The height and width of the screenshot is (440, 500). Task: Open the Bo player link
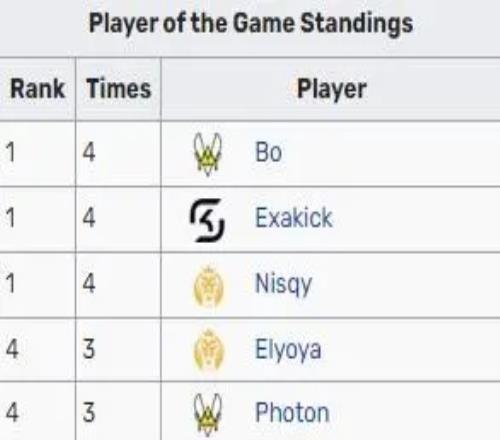pyautogui.click(x=268, y=152)
